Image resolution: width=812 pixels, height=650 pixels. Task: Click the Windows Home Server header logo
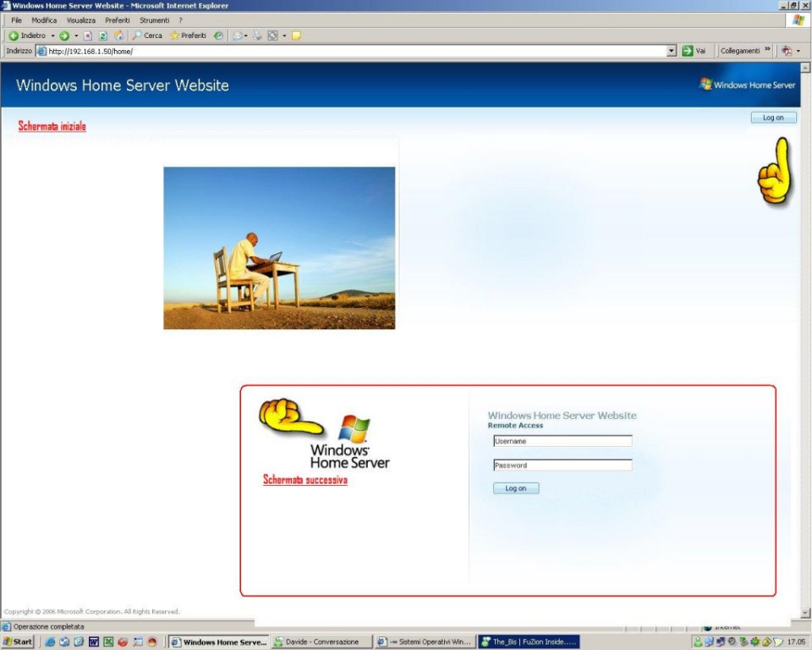pos(747,85)
